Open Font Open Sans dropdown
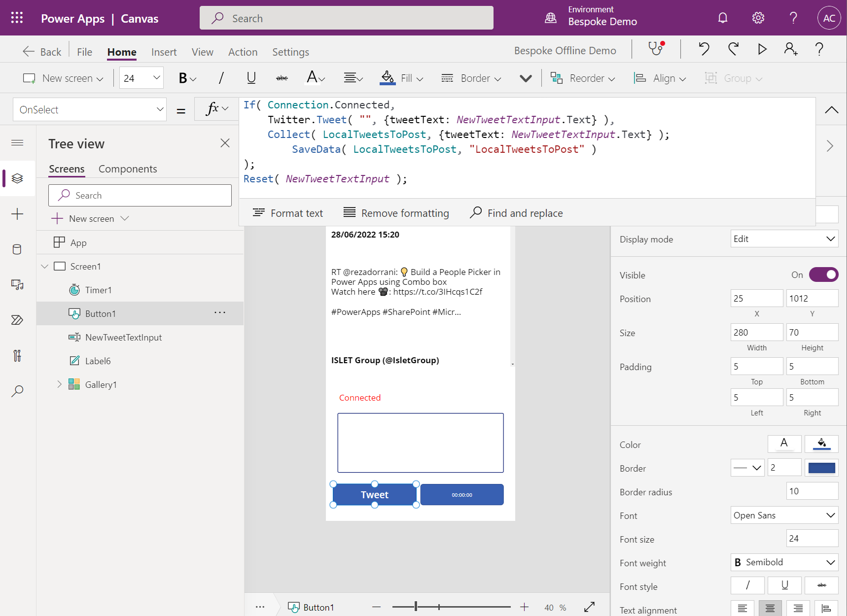The width and height of the screenshot is (847, 616). pos(784,515)
